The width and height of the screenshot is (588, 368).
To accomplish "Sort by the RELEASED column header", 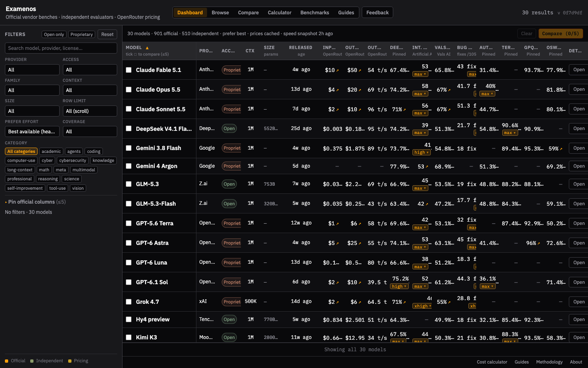I will tap(301, 48).
